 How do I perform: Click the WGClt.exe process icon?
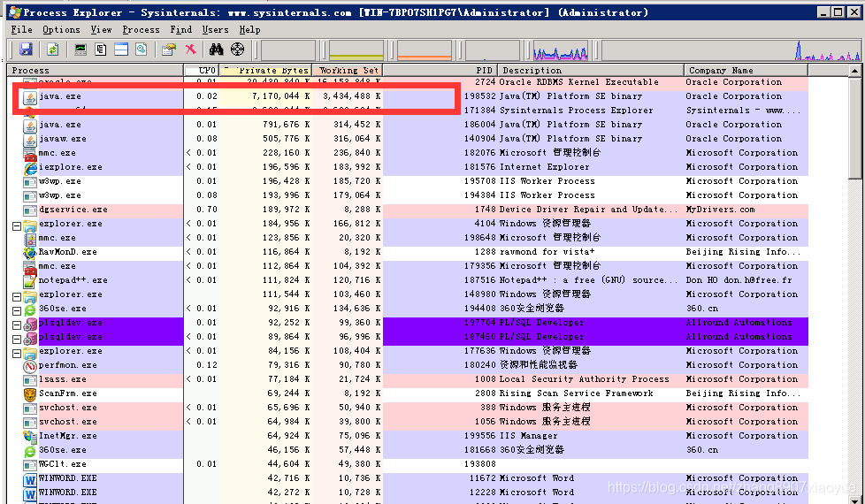tap(30, 465)
